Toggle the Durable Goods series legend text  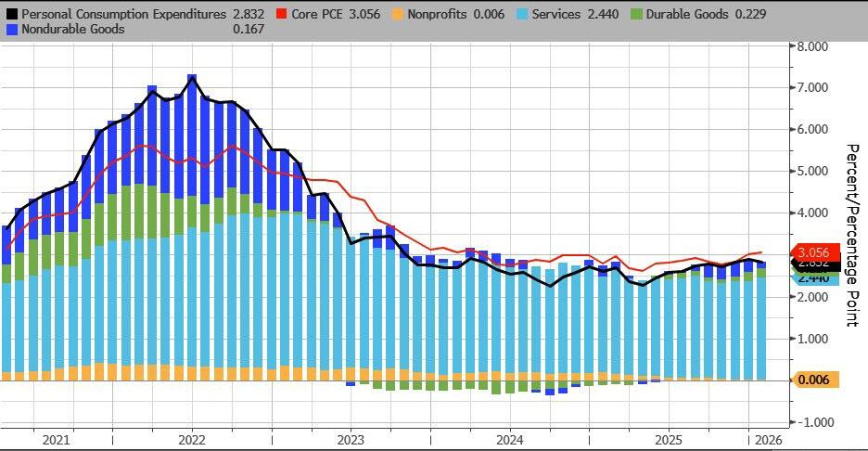[x=684, y=15]
